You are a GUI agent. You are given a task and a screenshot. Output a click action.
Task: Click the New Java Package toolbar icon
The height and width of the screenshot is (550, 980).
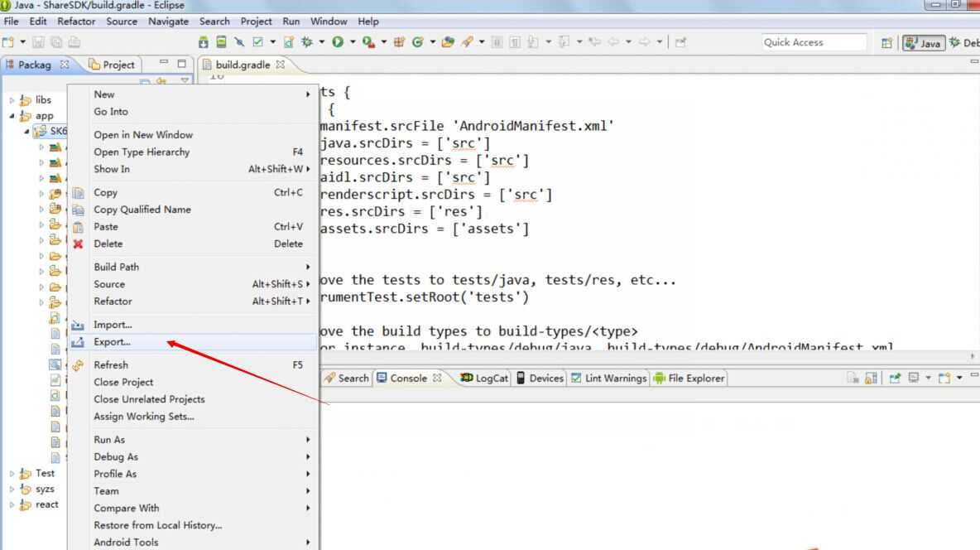pyautogui.click(x=400, y=42)
